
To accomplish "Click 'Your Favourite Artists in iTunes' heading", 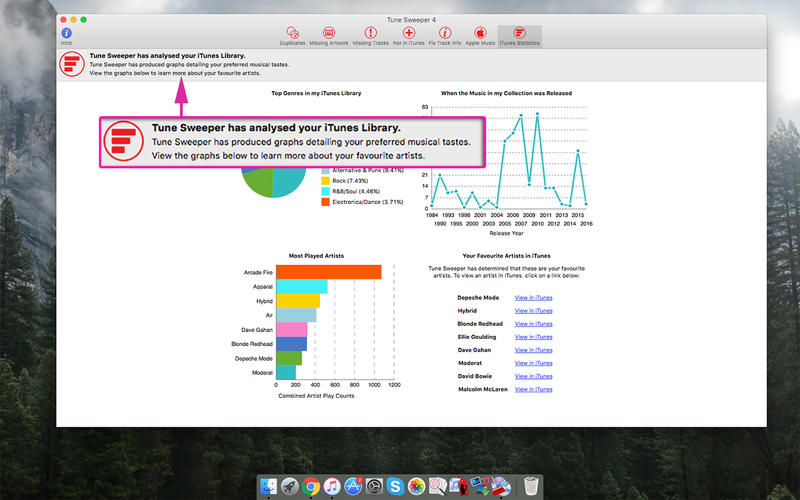I will [506, 256].
